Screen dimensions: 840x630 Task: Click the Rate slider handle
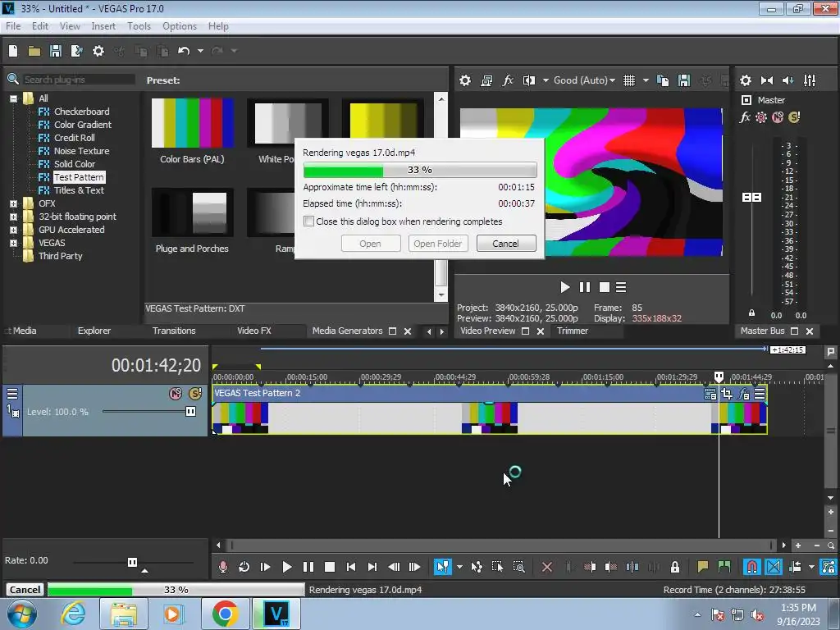click(132, 562)
